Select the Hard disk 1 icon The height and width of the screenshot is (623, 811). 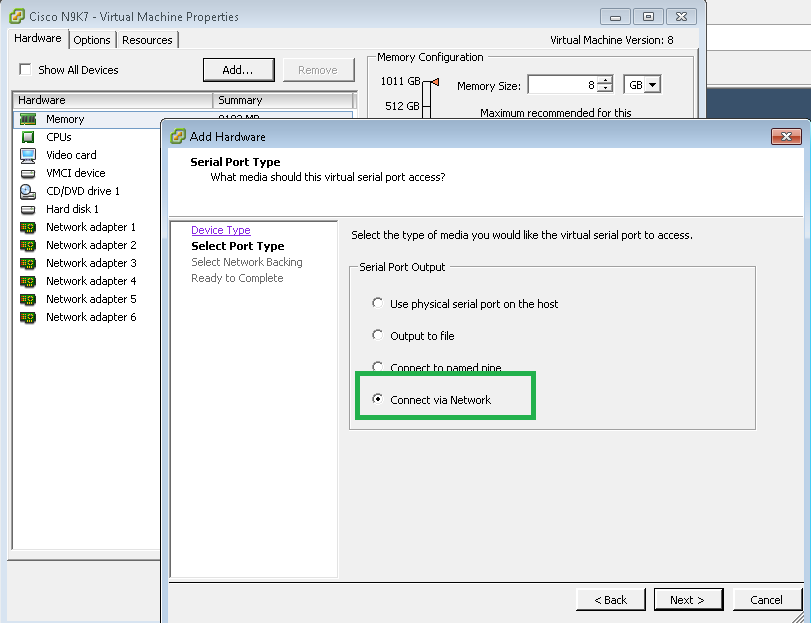tap(28, 209)
